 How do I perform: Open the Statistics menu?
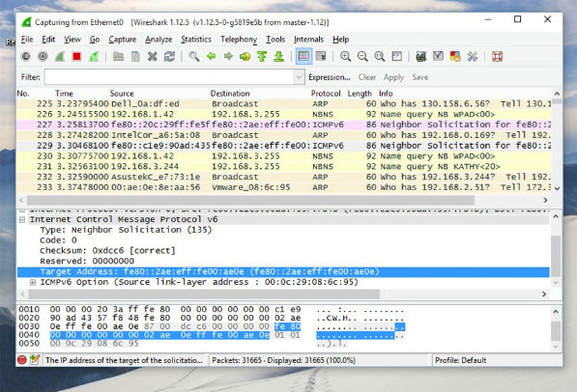(x=196, y=40)
